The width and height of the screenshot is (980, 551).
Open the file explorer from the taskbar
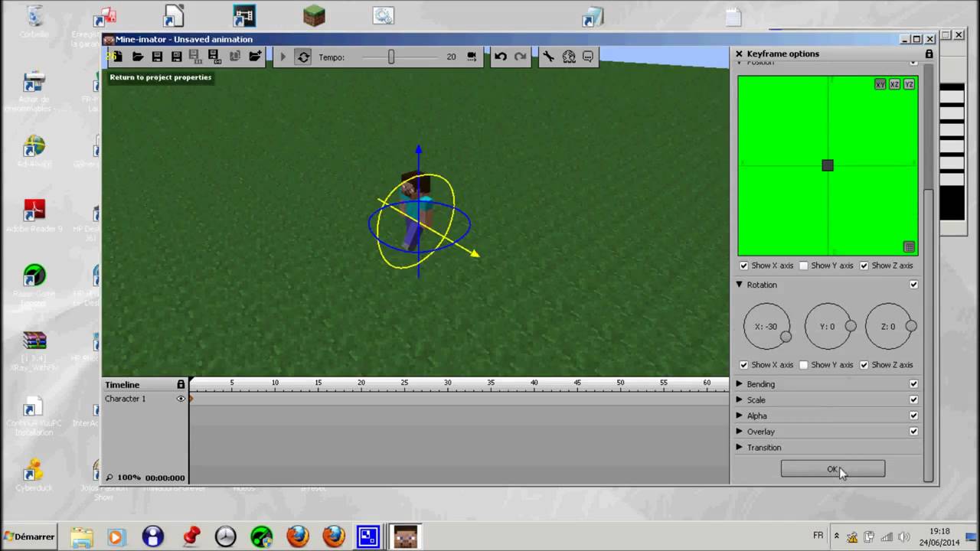[81, 536]
